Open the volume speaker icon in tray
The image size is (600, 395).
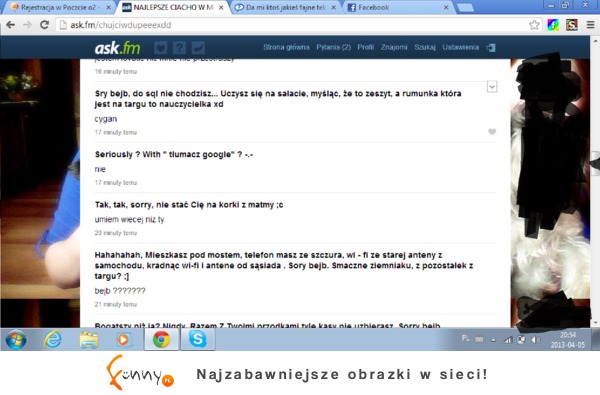(x=536, y=340)
